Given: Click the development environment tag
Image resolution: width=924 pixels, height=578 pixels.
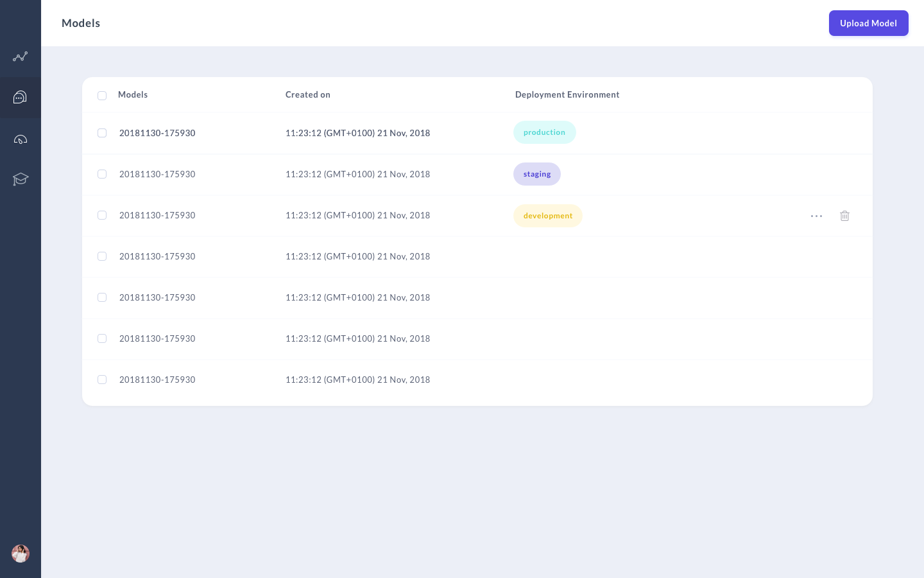Looking at the screenshot, I should (547, 216).
